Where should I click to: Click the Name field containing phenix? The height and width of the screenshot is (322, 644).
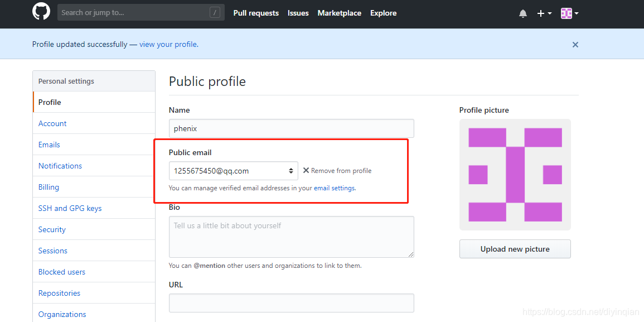(x=291, y=128)
